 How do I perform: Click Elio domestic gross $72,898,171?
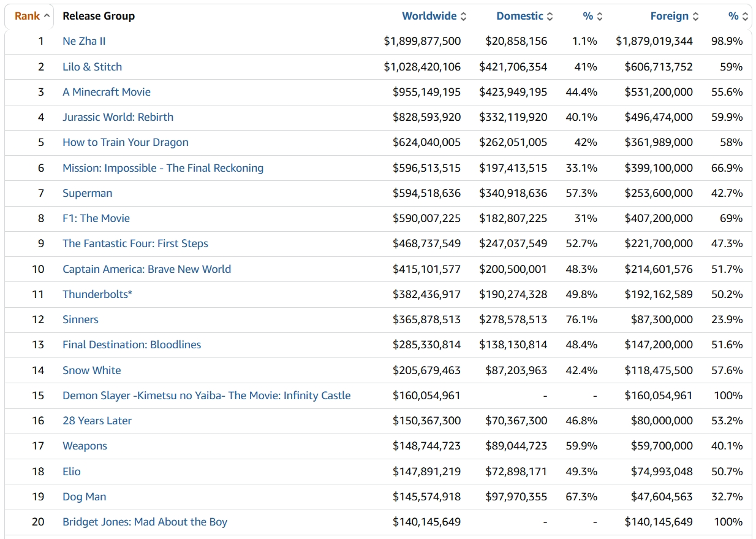[516, 472]
